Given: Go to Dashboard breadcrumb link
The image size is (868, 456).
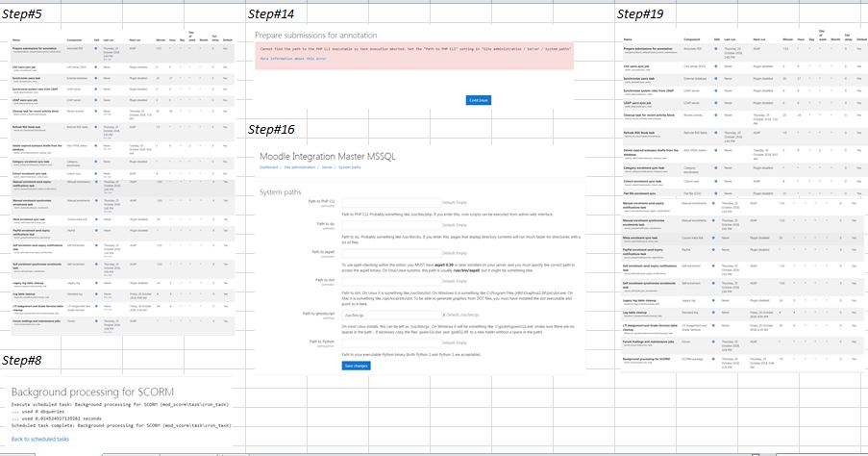Looking at the screenshot, I should click(x=269, y=166).
